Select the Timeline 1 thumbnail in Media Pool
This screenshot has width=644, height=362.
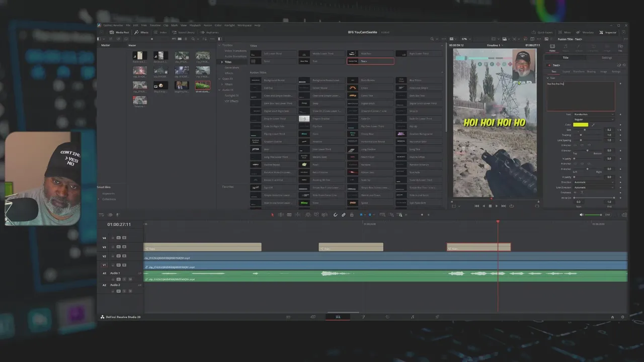140,100
